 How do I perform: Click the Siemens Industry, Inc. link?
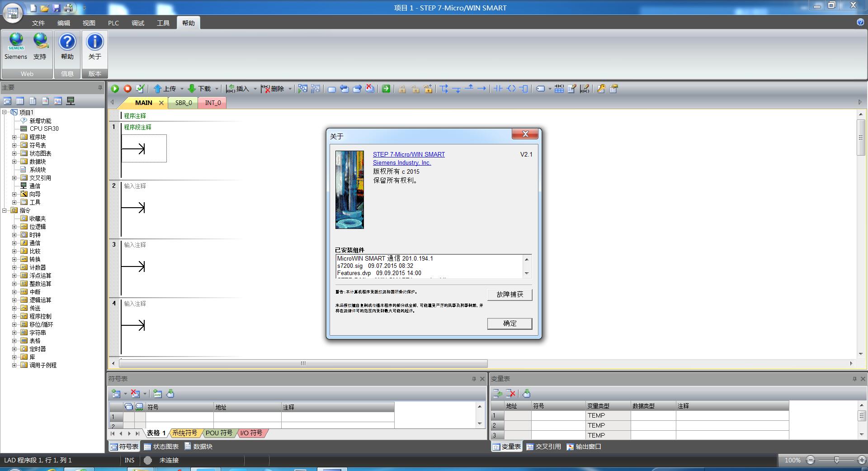pos(402,163)
